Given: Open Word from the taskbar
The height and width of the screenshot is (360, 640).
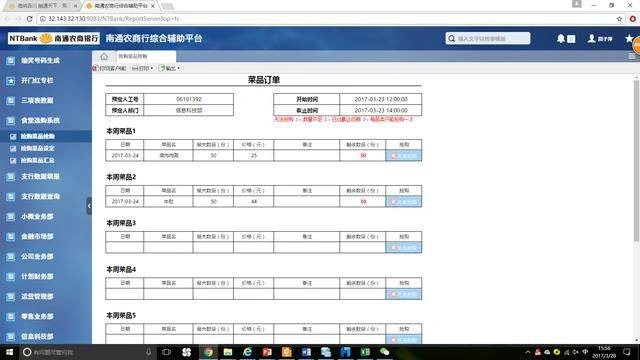Looking at the screenshot, I should 306,352.
